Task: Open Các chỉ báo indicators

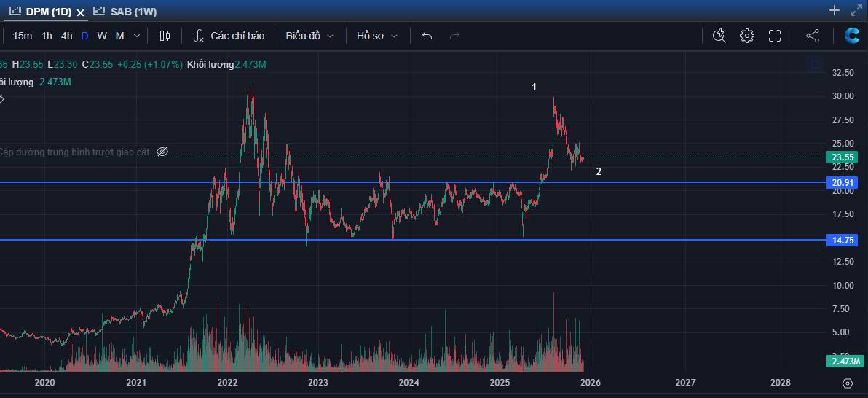Action: click(x=229, y=36)
